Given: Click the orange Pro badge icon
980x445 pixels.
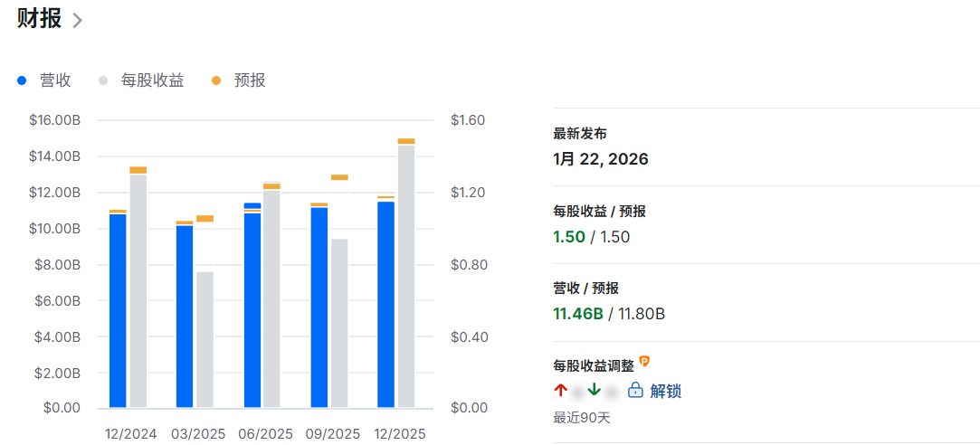Looking at the screenshot, I should pos(644,361).
